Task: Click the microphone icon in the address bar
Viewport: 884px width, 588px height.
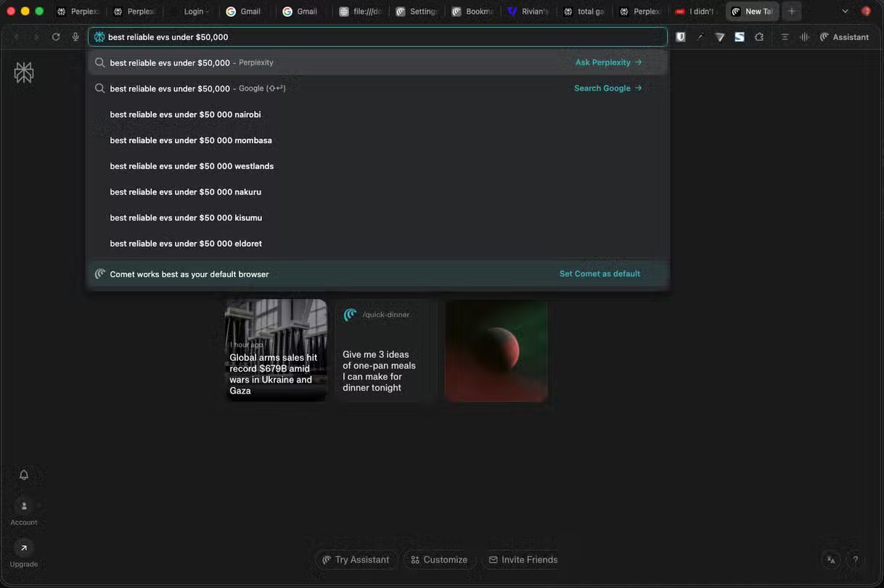Action: (x=75, y=37)
